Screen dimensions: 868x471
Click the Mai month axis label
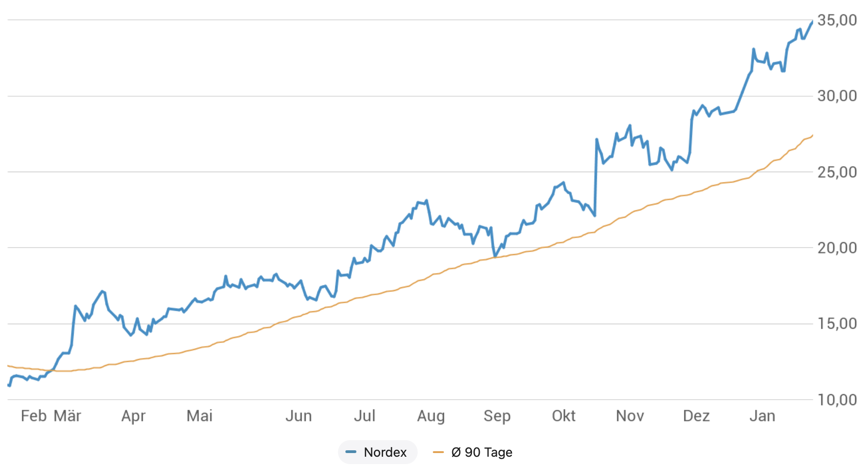199,416
